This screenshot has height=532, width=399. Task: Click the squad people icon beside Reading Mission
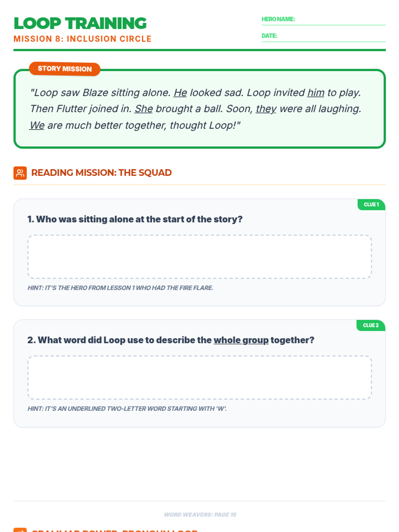[20, 173]
